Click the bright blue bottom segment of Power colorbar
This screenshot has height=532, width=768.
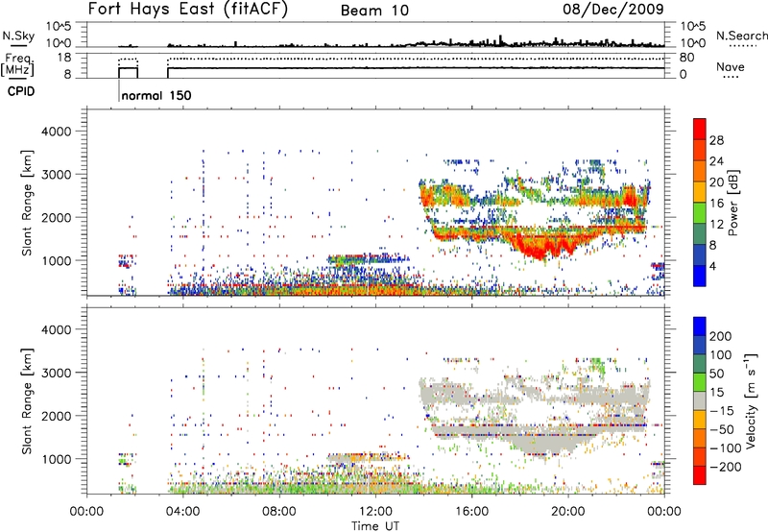[x=700, y=276]
